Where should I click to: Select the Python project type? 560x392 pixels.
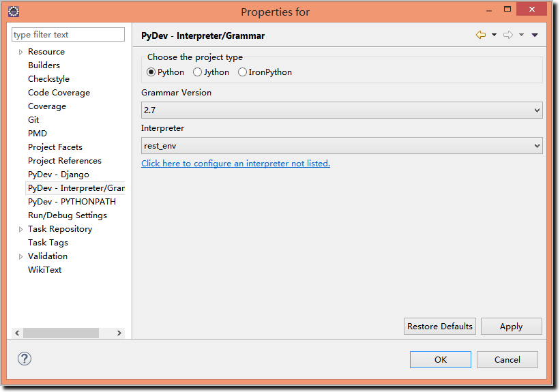pyautogui.click(x=165, y=72)
